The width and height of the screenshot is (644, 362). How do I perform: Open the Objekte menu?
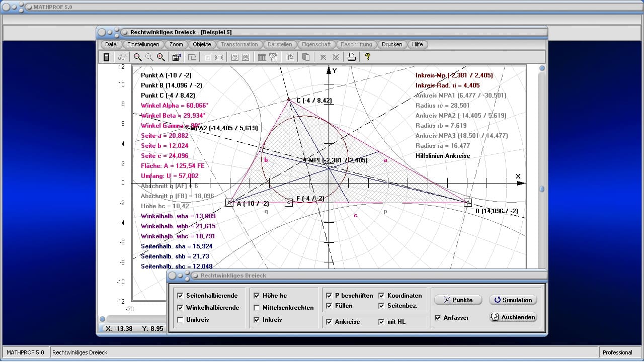tap(202, 44)
